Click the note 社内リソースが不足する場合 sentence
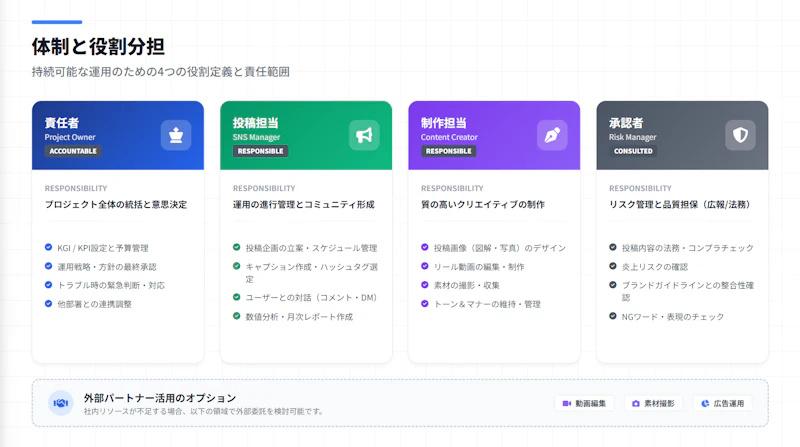Image resolution: width=800 pixels, height=447 pixels. click(205, 411)
